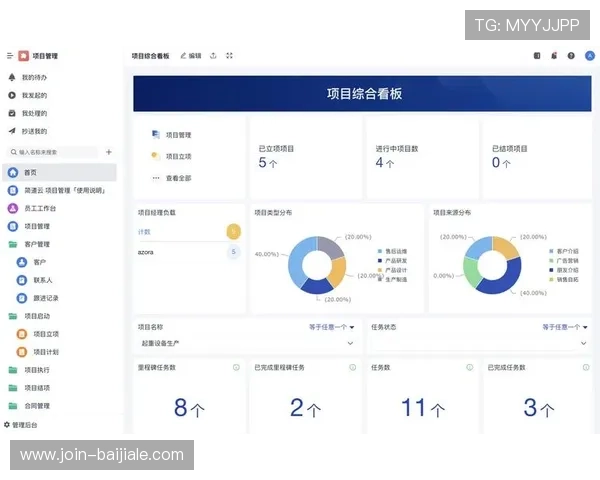
Task: Open 管理后台 settings
Action: point(21,425)
